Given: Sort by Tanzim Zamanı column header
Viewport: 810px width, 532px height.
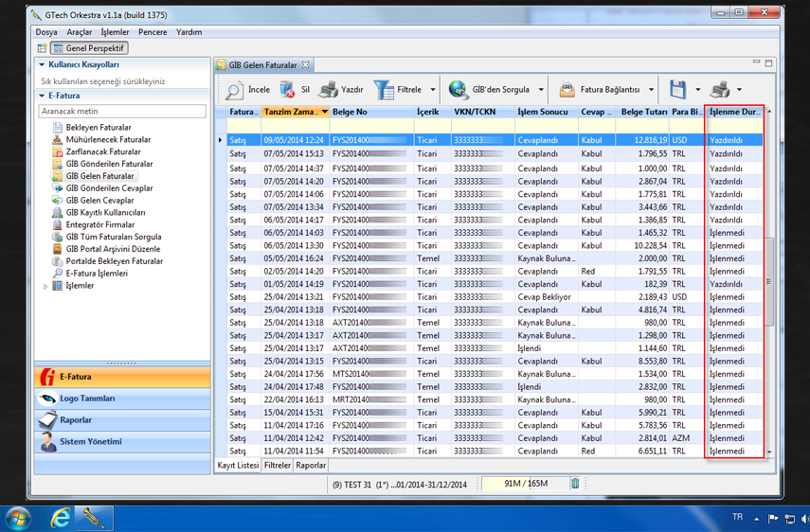Looking at the screenshot, I should 295,112.
